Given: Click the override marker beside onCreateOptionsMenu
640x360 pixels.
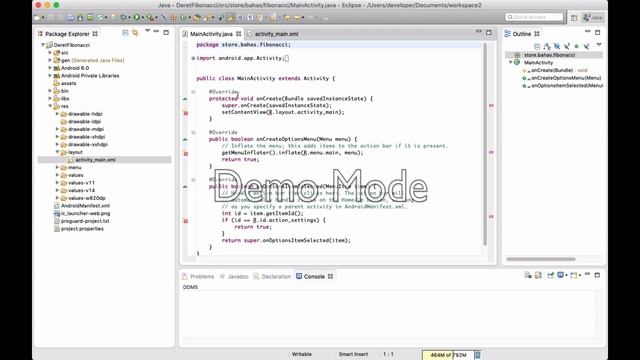Looking at the screenshot, I should pyautogui.click(x=185, y=140).
